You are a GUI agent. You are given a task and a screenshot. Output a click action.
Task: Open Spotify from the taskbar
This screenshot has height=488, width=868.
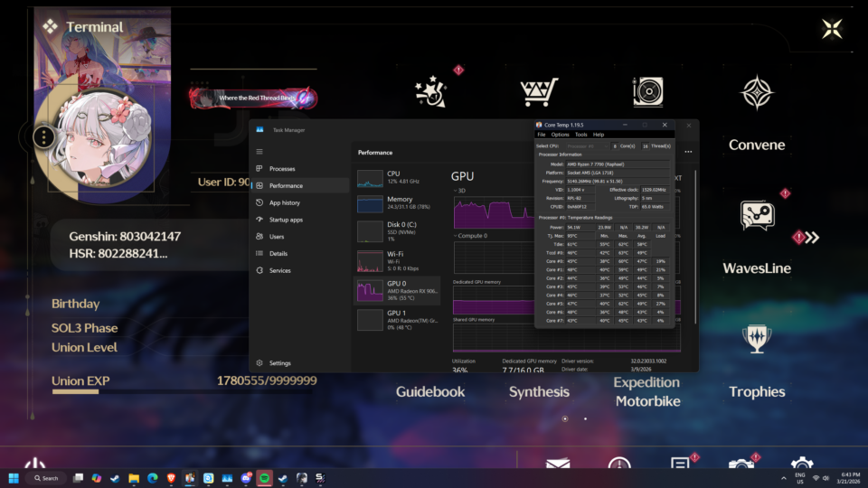pyautogui.click(x=265, y=478)
